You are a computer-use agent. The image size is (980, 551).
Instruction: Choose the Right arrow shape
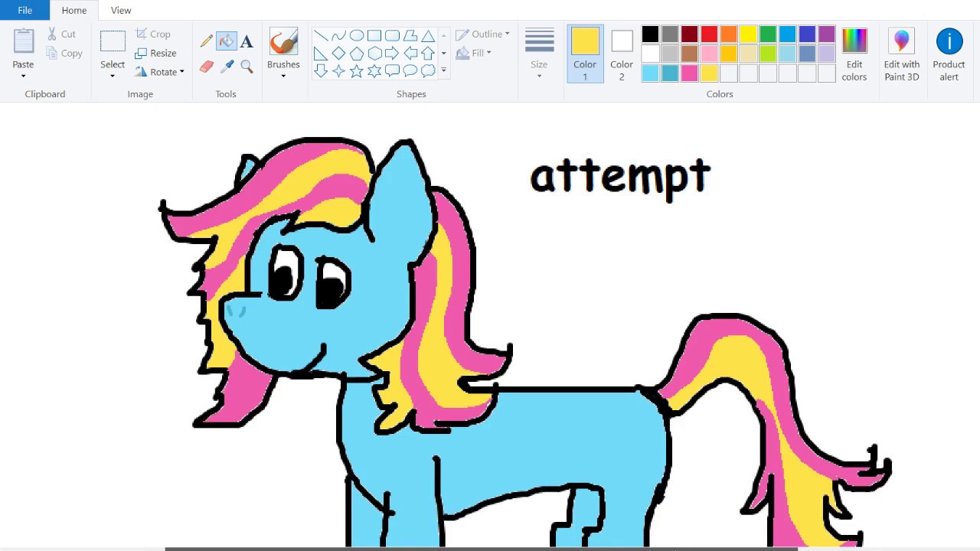coord(392,54)
